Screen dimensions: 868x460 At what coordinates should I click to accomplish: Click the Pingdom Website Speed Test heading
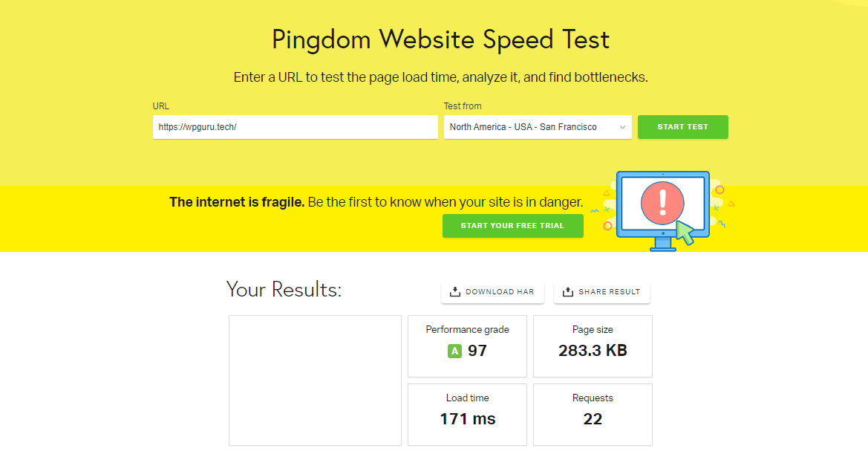(x=440, y=39)
